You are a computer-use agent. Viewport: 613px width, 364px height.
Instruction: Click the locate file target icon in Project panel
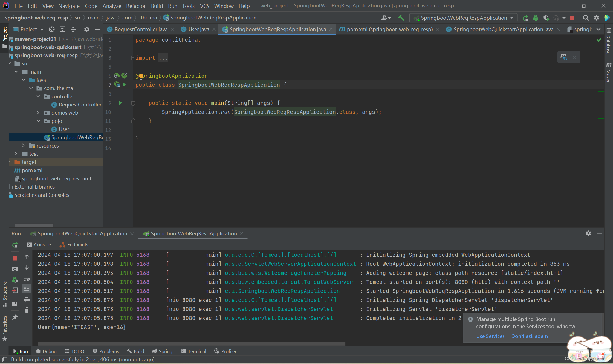(51, 29)
